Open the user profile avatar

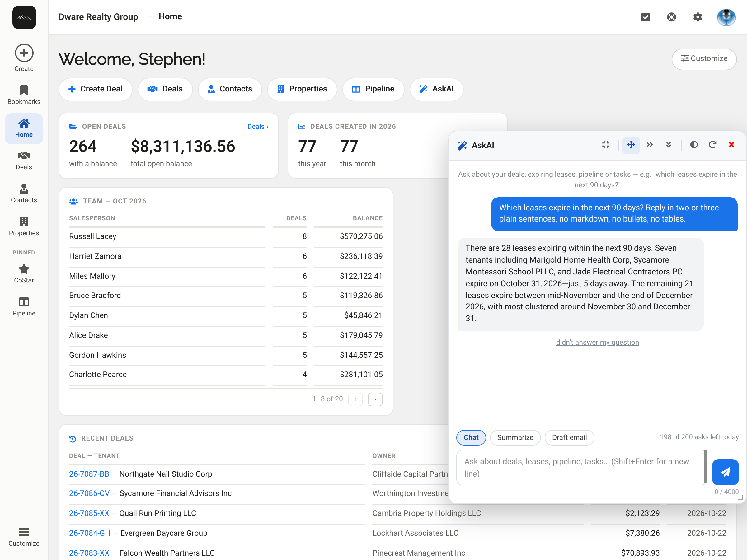[x=726, y=17]
